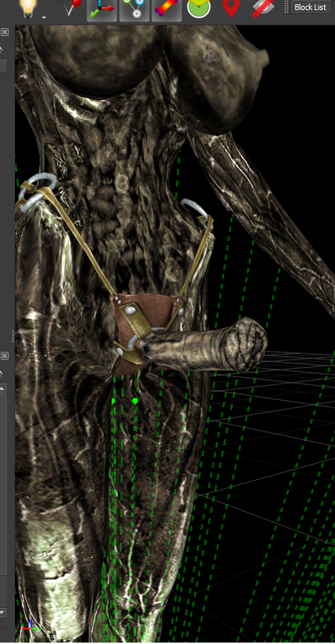The image size is (335, 644).
Task: Click the red pin normals icon
Action: pyautogui.click(x=71, y=8)
